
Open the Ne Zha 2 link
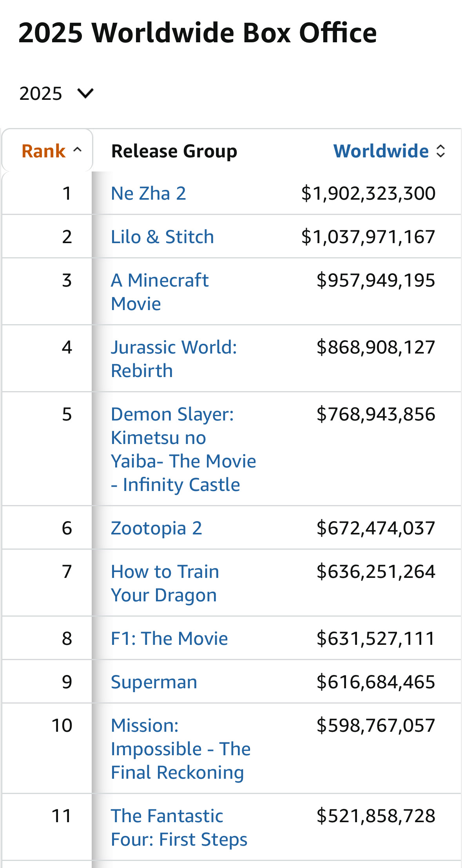pyautogui.click(x=149, y=193)
